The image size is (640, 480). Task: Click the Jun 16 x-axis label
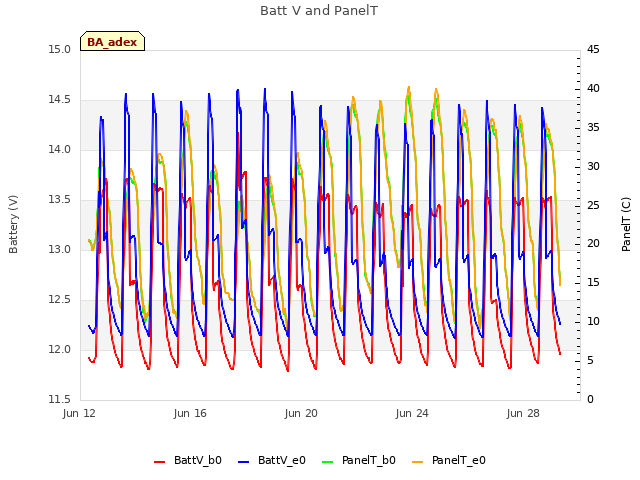[x=190, y=413]
